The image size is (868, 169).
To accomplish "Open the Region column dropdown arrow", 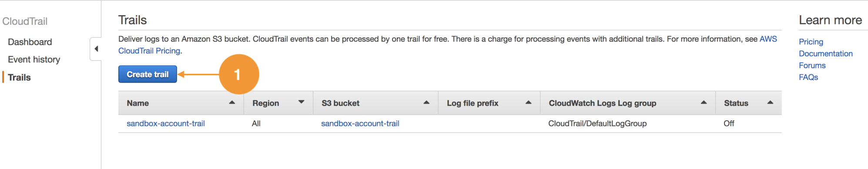I will pos(301,102).
